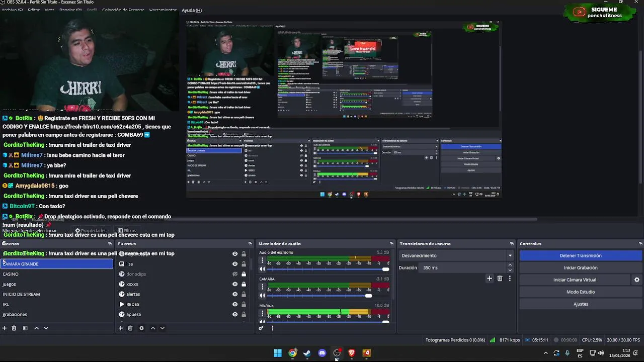Image resolution: width=644 pixels, height=362 pixels.
Task: Click Iniciar Cámara Virtual button
Action: [575, 280]
